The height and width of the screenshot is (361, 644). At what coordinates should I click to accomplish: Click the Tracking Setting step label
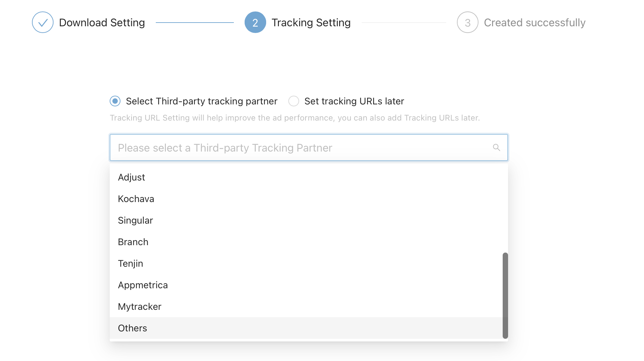point(311,23)
